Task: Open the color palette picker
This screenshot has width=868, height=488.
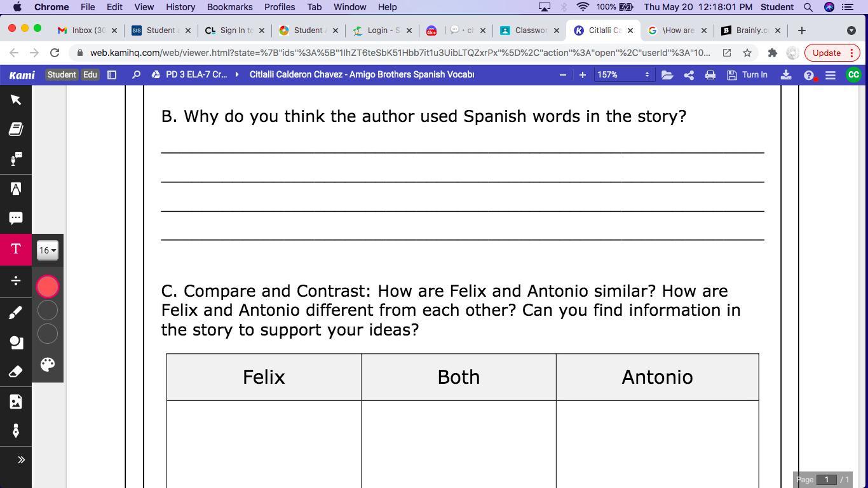Action: [48, 364]
